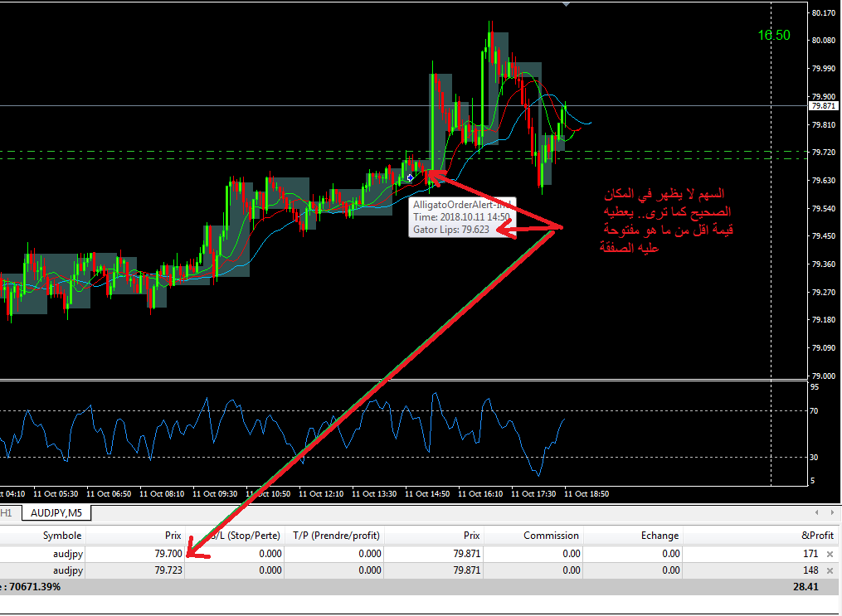This screenshot has width=842, height=616.
Task: Sort by T/P (Prendre/profit) column
Action: (336, 536)
